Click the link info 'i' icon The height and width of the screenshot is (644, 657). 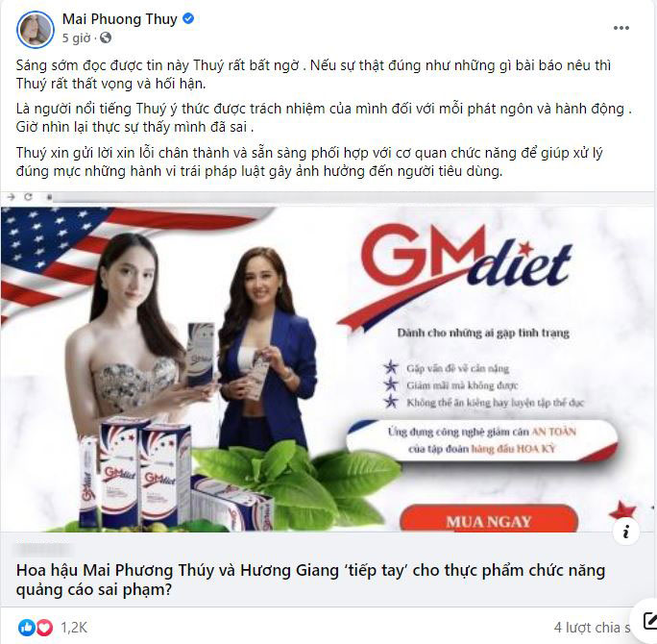[x=626, y=532]
